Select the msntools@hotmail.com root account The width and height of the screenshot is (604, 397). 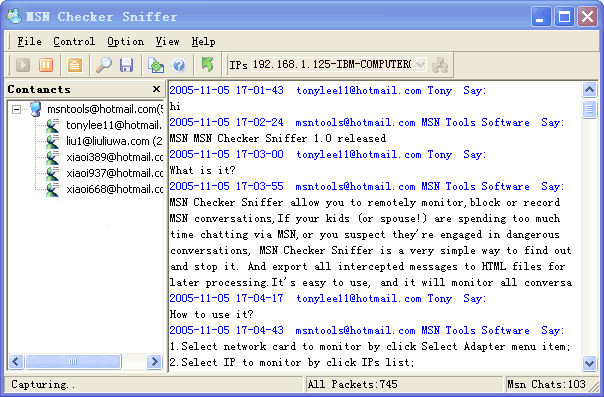(x=105, y=109)
